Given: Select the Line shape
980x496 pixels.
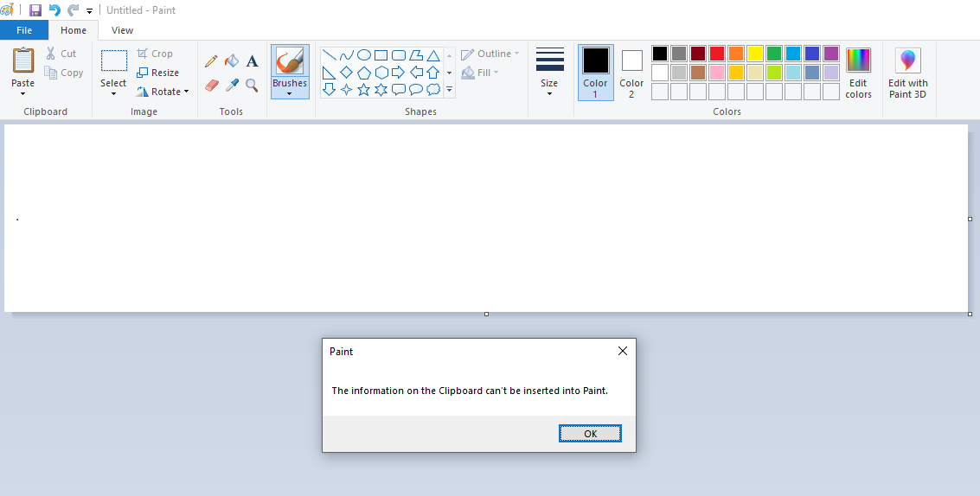Looking at the screenshot, I should 330,55.
